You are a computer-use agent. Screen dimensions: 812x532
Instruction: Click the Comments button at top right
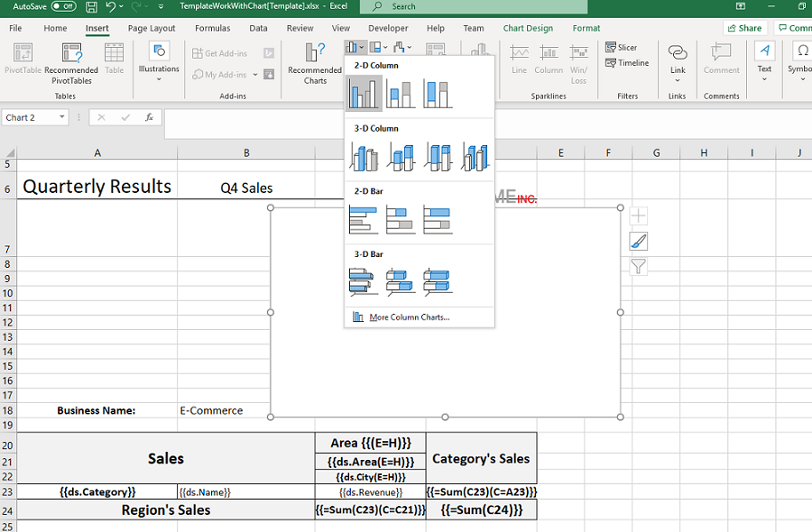click(794, 29)
